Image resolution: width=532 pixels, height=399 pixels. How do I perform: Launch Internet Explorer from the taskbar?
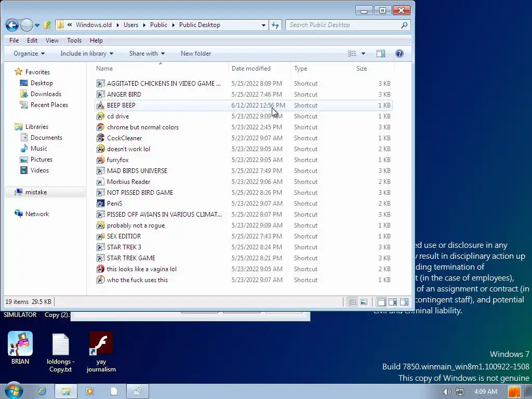click(x=42, y=391)
